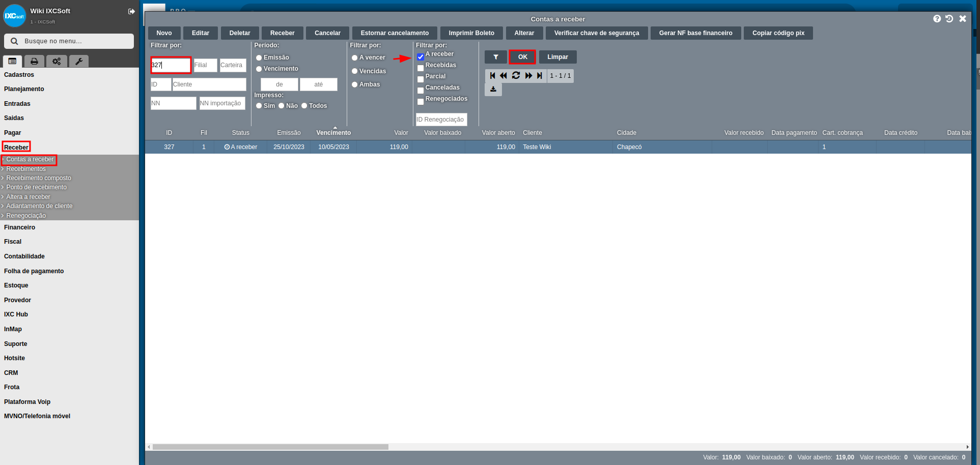Open Renegociação submenu item
Viewport: 980px width, 465px height.
point(26,216)
